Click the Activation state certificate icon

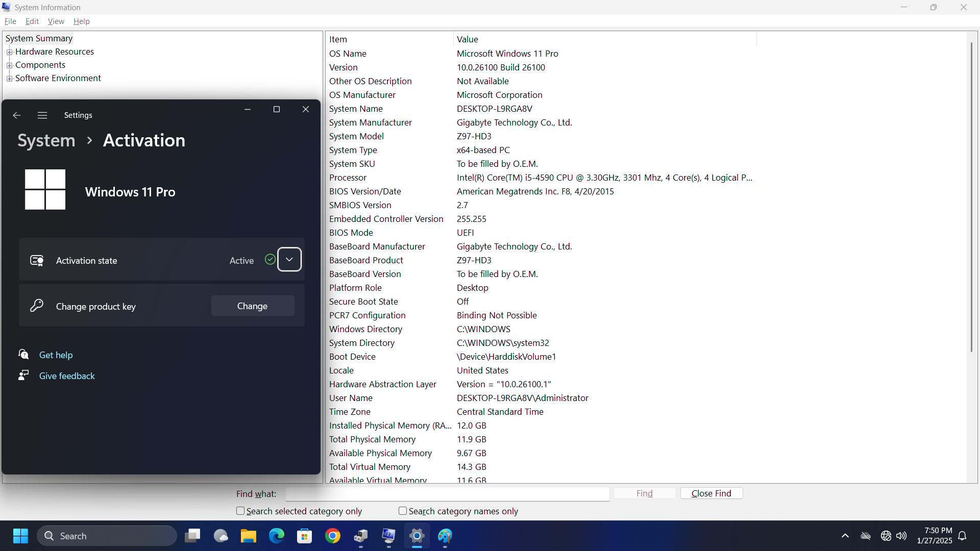tap(37, 260)
